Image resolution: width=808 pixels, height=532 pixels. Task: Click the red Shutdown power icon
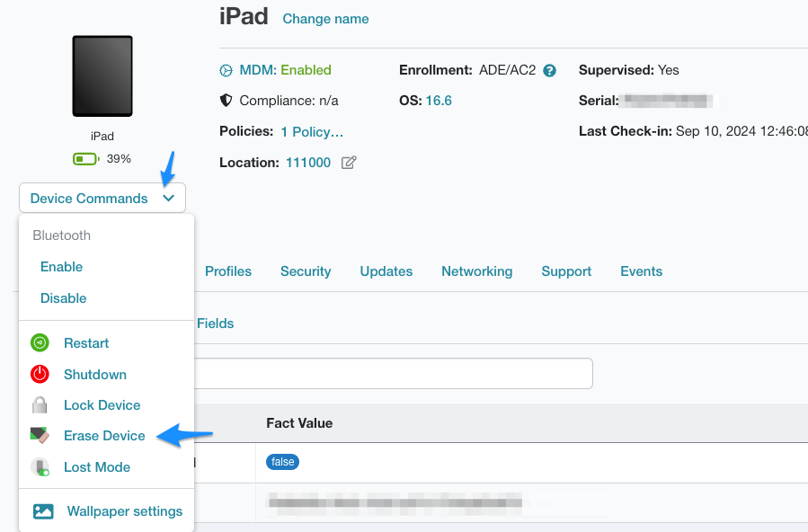(x=40, y=375)
